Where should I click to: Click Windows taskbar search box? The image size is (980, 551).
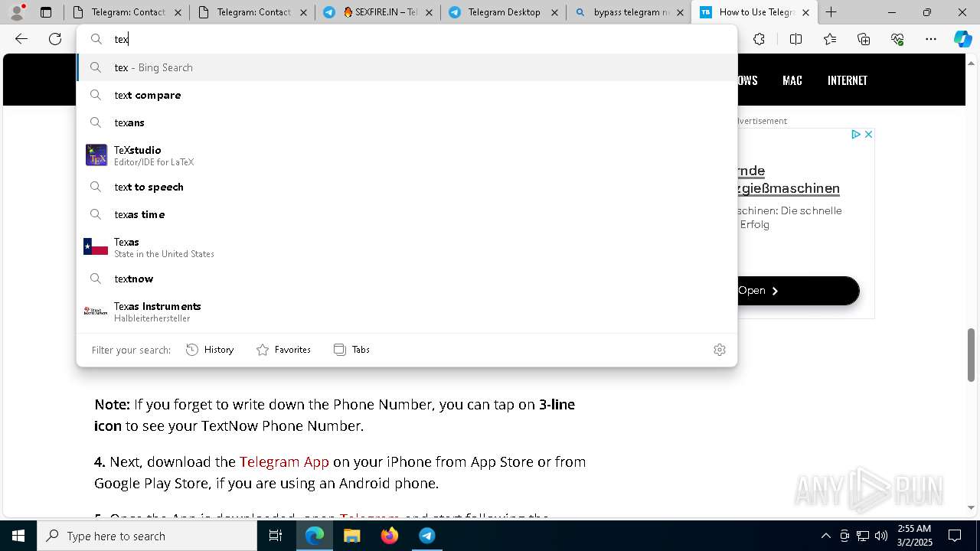(147, 536)
